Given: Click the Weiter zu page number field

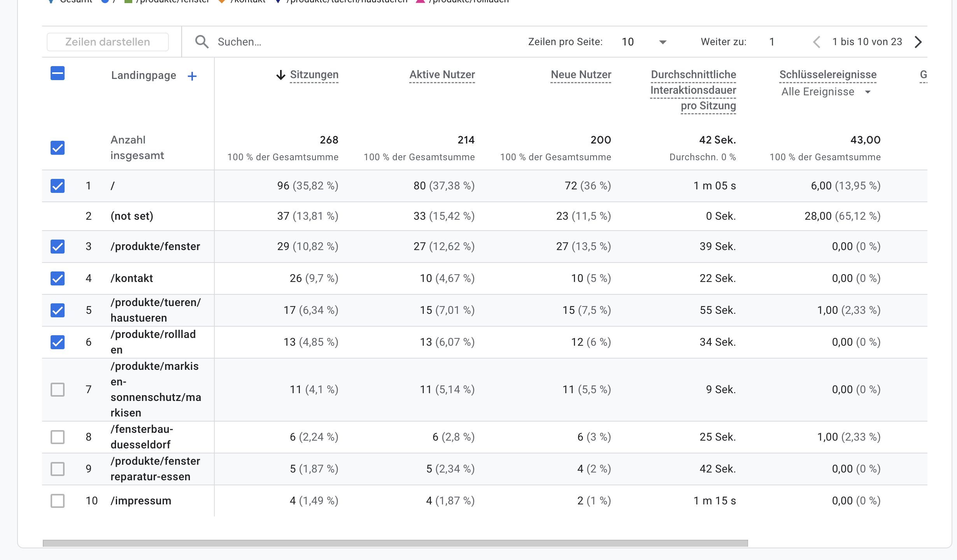Looking at the screenshot, I should pyautogui.click(x=772, y=41).
